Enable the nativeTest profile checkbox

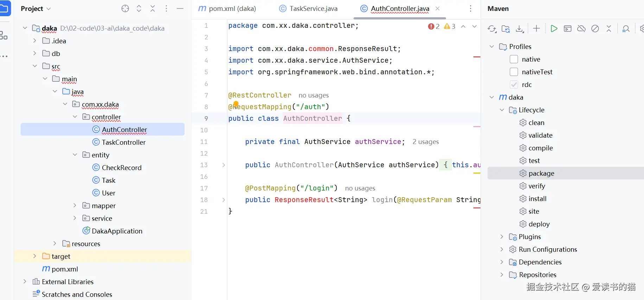click(x=514, y=72)
